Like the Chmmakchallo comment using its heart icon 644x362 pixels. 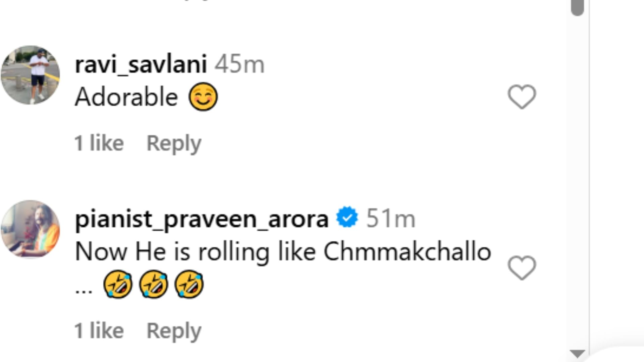click(522, 268)
